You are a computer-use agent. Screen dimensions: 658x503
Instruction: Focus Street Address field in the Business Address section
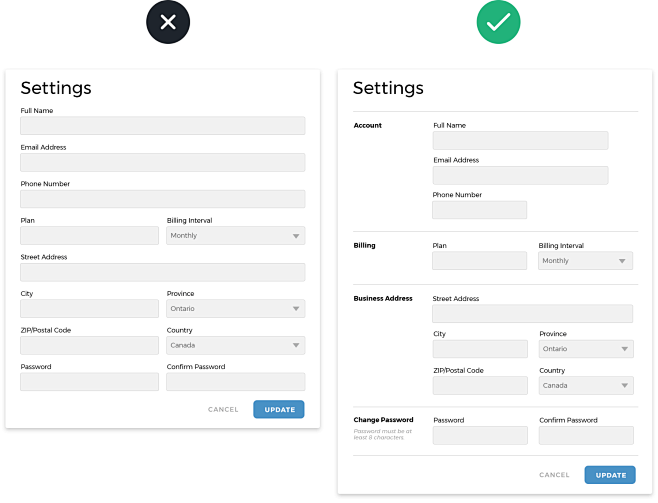click(532, 314)
